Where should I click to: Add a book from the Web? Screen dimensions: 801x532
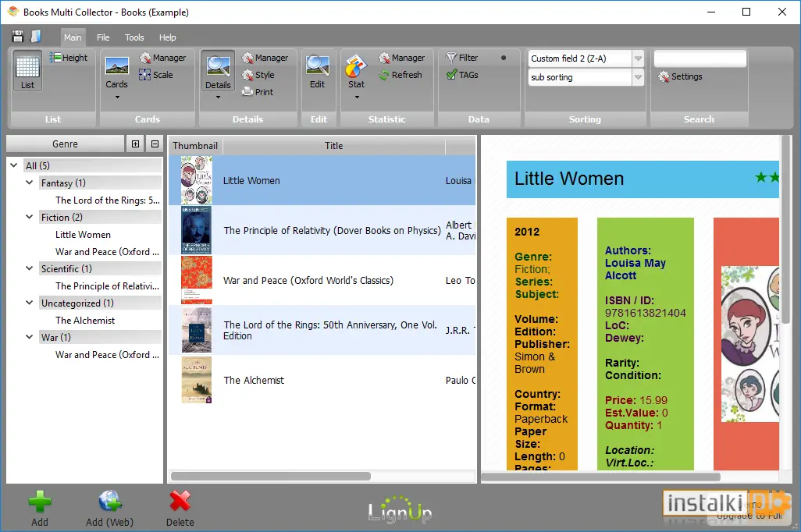click(x=110, y=509)
